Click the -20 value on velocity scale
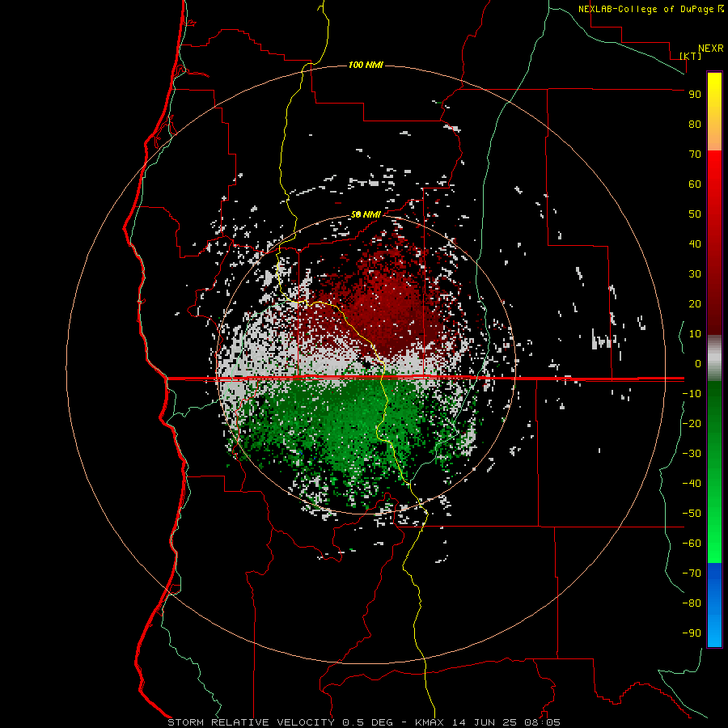Image resolution: width=728 pixels, height=728 pixels. tap(692, 423)
